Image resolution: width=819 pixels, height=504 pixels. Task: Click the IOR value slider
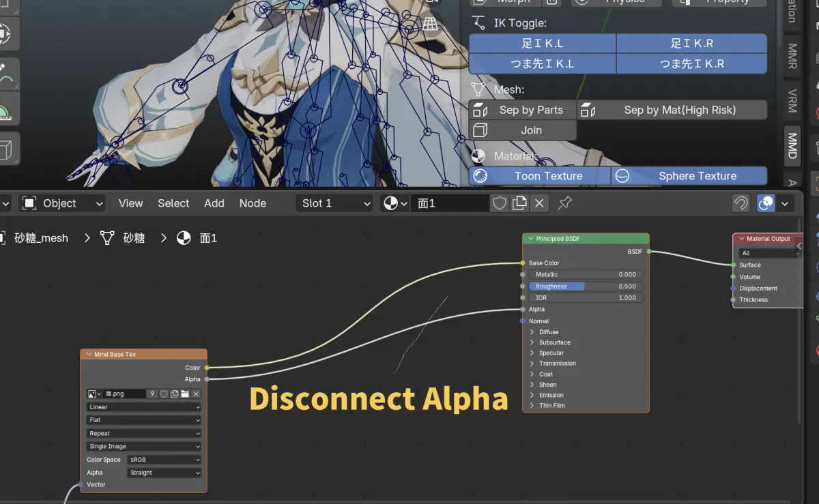click(x=584, y=298)
